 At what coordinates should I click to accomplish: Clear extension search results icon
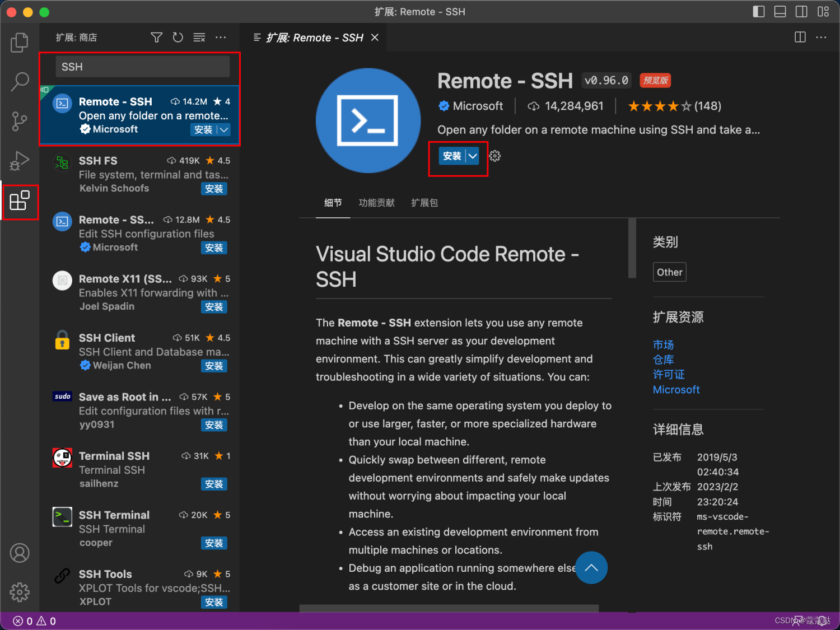tap(199, 38)
